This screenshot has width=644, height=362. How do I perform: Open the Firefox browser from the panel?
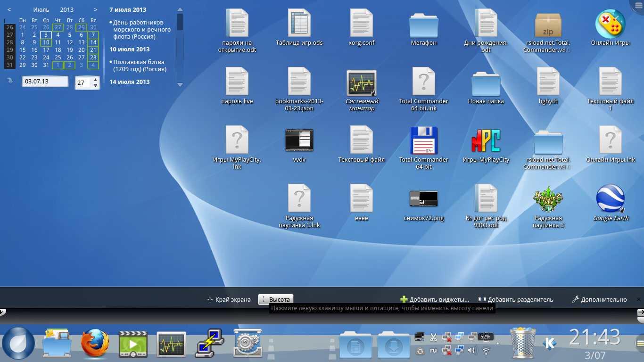tap(95, 343)
